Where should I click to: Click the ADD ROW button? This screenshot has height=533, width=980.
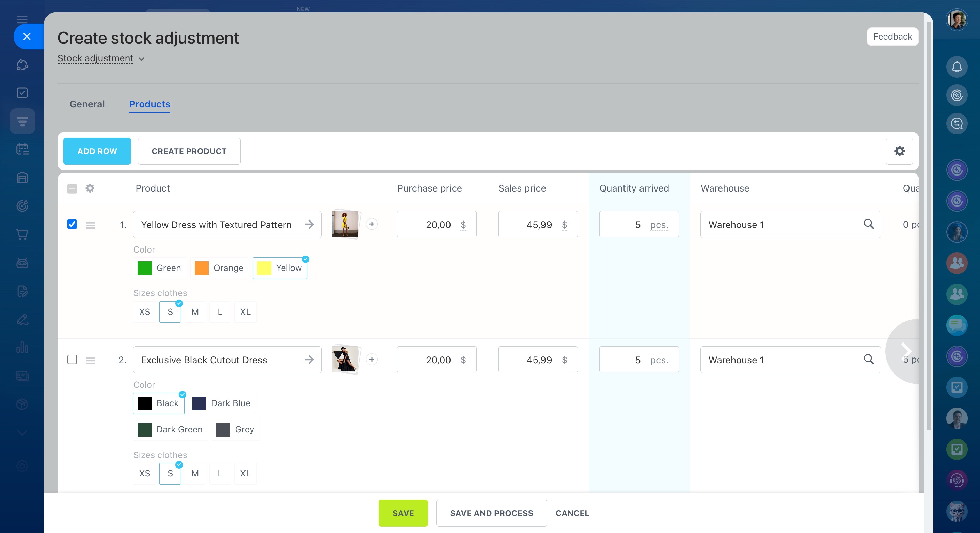97,151
